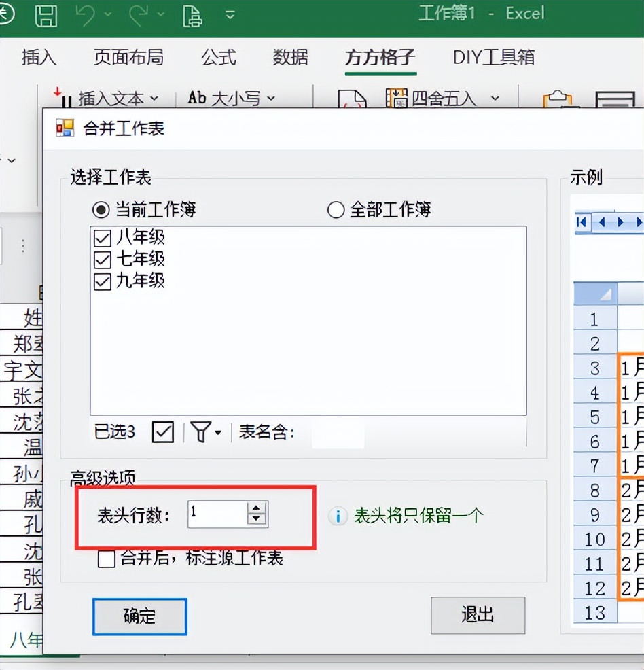Click the 合并工作表 dialog title icon

click(65, 128)
